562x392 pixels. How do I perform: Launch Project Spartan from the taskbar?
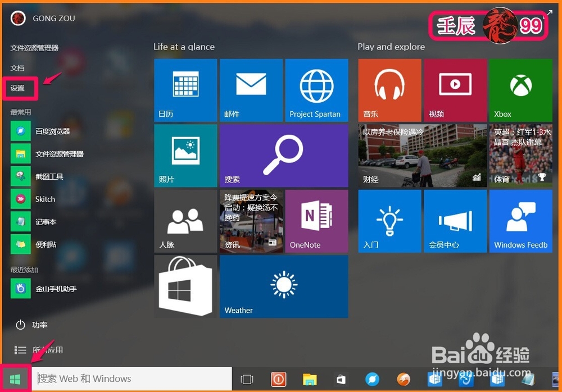tap(372, 379)
